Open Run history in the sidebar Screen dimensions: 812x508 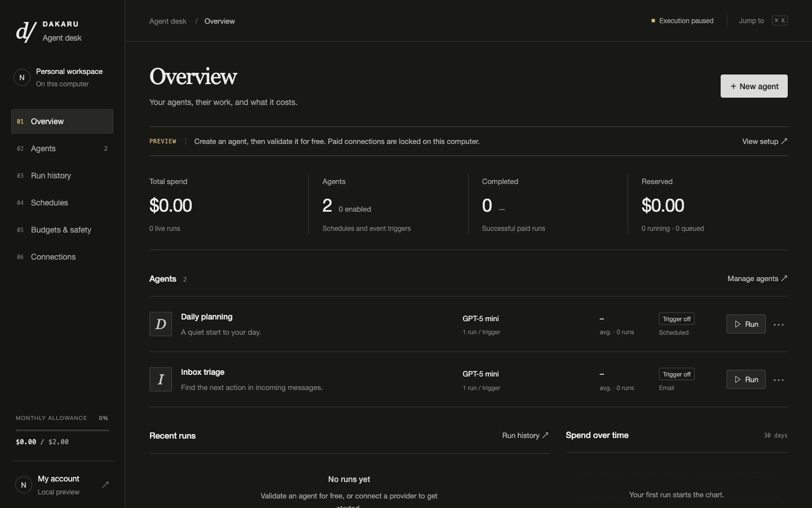pos(62,176)
